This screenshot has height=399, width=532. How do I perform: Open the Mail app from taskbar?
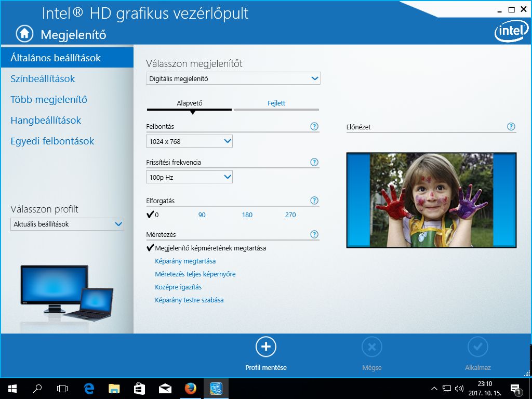(x=165, y=389)
